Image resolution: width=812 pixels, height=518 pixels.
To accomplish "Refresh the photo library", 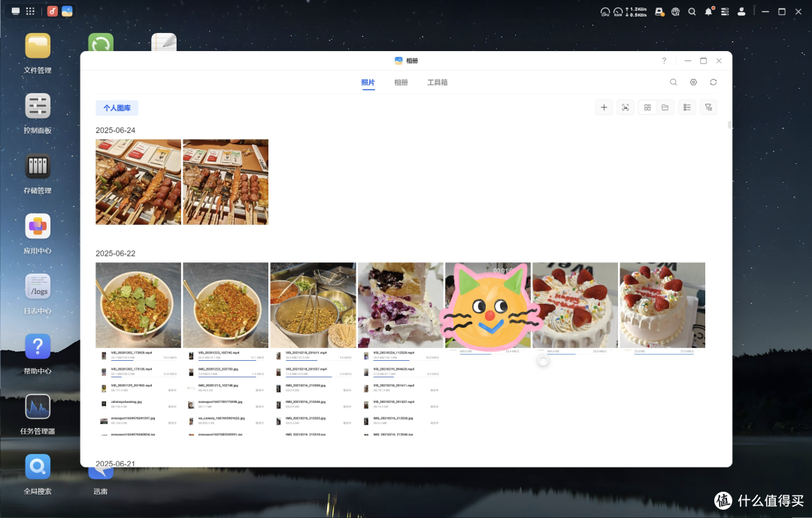I will click(713, 83).
